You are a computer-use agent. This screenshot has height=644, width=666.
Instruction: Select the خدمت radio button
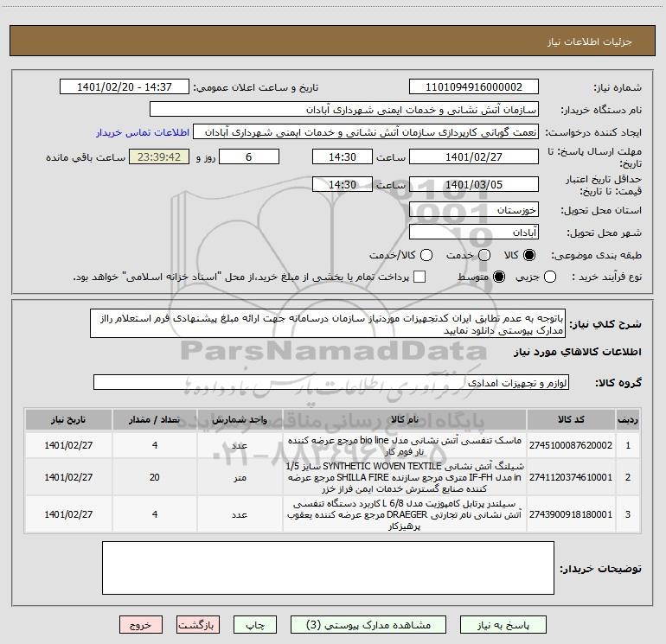coord(484,255)
